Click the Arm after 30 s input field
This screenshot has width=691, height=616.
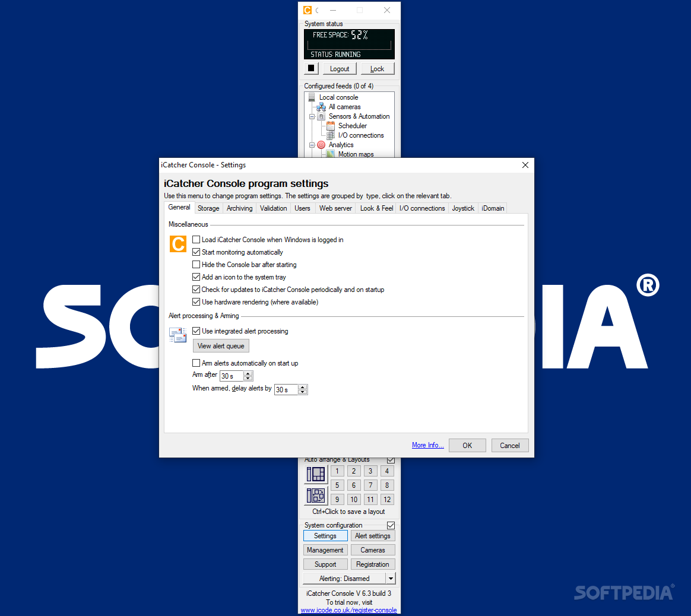pyautogui.click(x=232, y=376)
